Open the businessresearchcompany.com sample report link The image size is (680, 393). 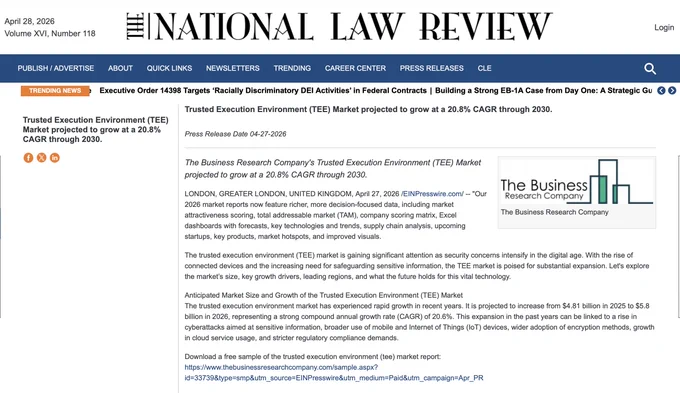(x=334, y=373)
